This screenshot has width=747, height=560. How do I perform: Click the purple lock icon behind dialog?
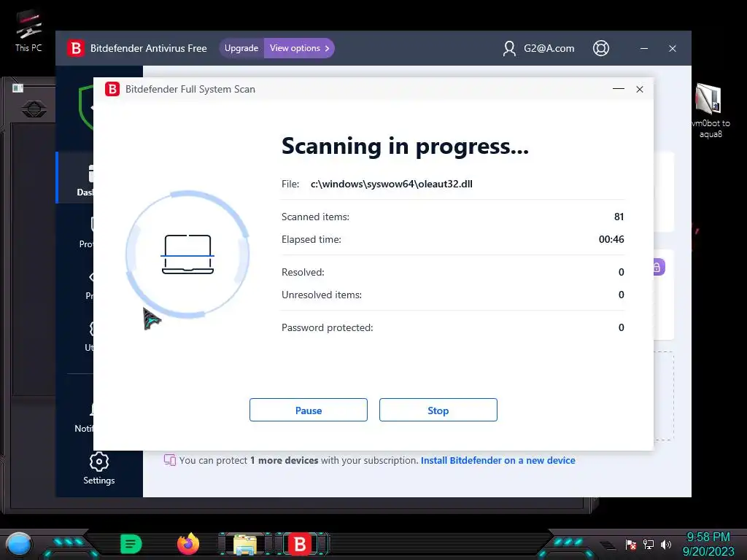[x=658, y=267]
